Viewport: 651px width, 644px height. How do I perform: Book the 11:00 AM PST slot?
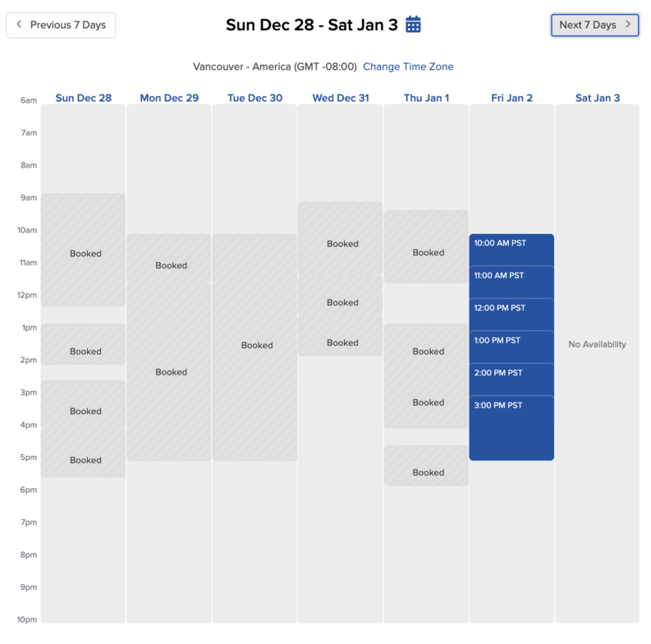coord(511,282)
